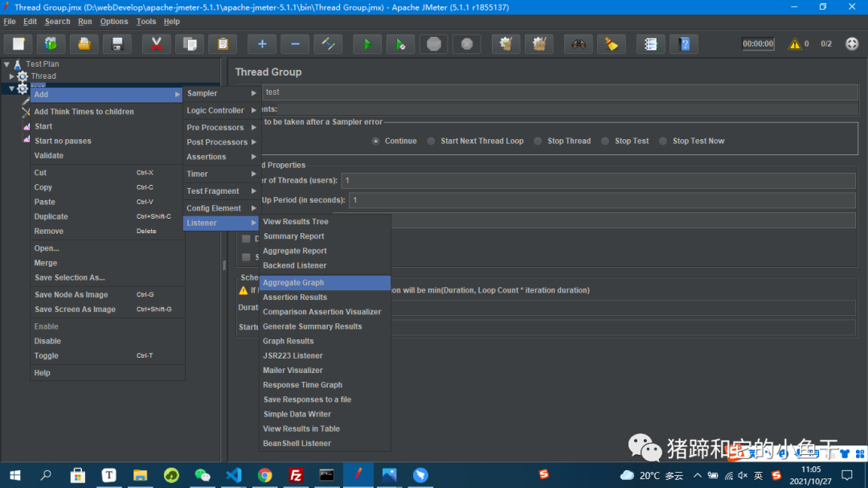The image size is (868, 488).
Task: Choose View Results in Table listener
Action: tap(325, 429)
